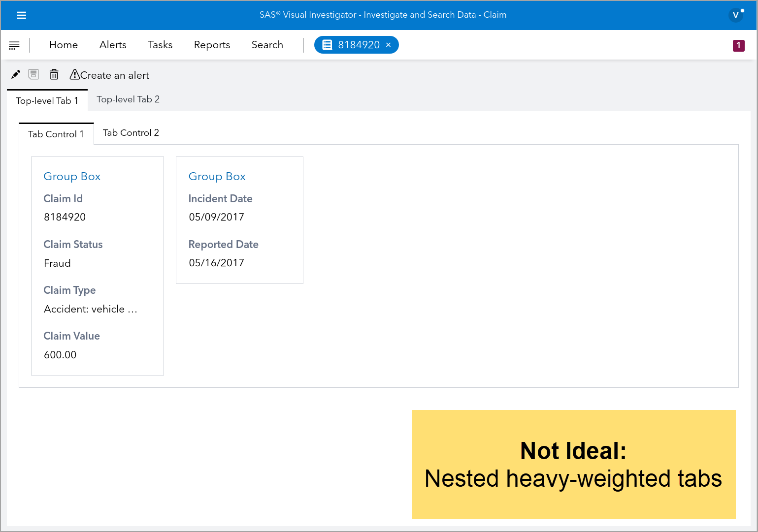This screenshot has width=758, height=532.
Task: Open the Reports section
Action: pos(212,45)
